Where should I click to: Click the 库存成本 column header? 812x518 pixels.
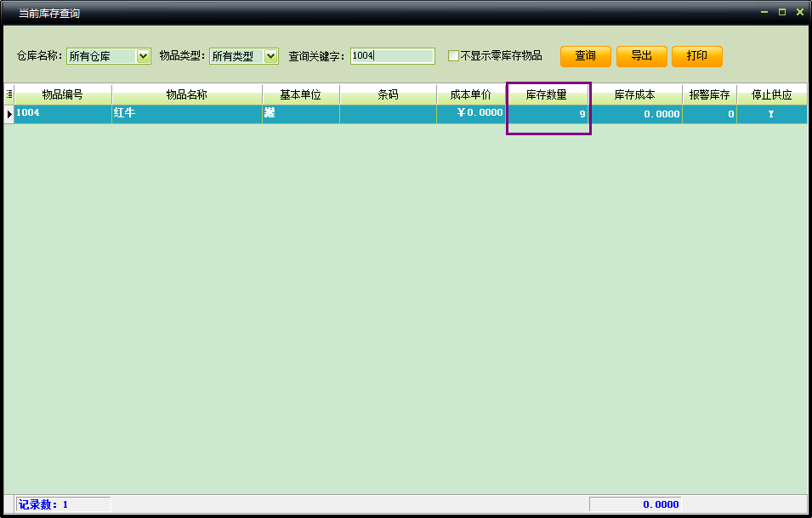tap(635, 94)
